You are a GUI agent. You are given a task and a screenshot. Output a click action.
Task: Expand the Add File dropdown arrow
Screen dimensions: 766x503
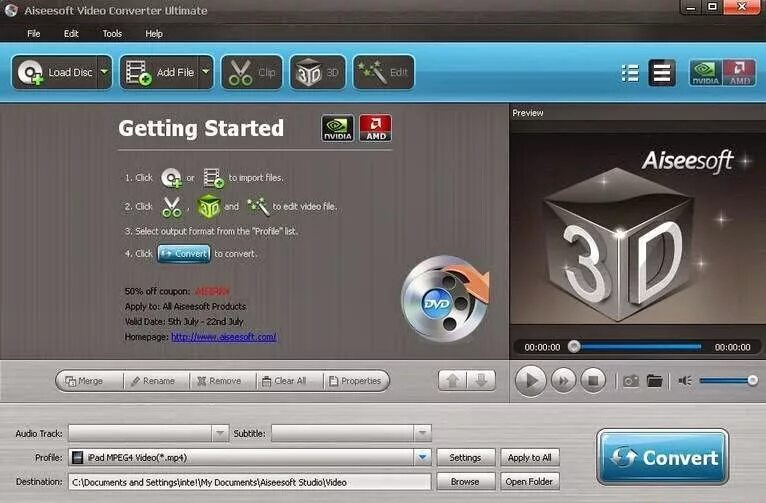click(x=206, y=72)
